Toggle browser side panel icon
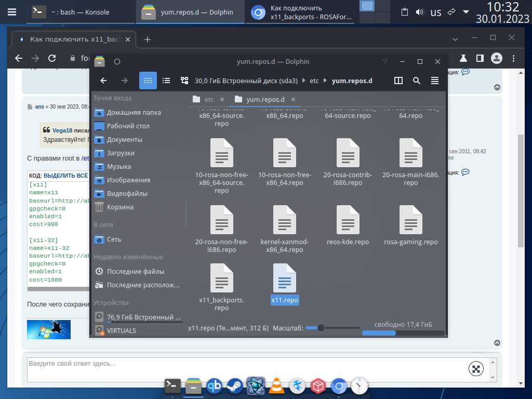The width and height of the screenshot is (532, 399). (480, 58)
